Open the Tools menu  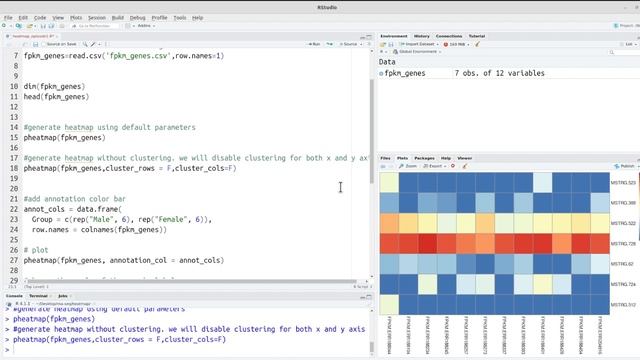180,18
